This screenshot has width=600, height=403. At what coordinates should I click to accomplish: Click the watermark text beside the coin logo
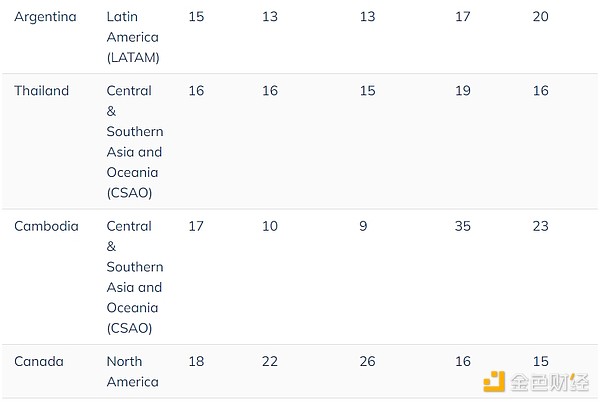point(548,382)
